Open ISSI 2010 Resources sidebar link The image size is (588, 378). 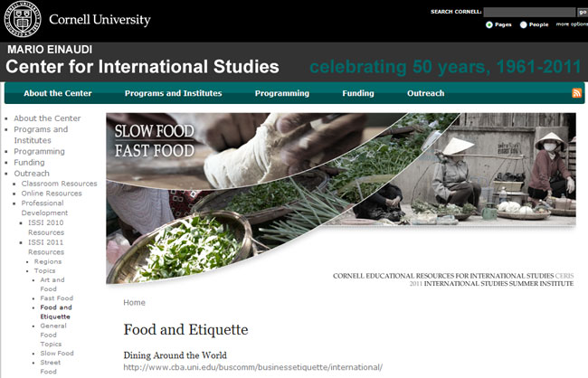coord(46,227)
